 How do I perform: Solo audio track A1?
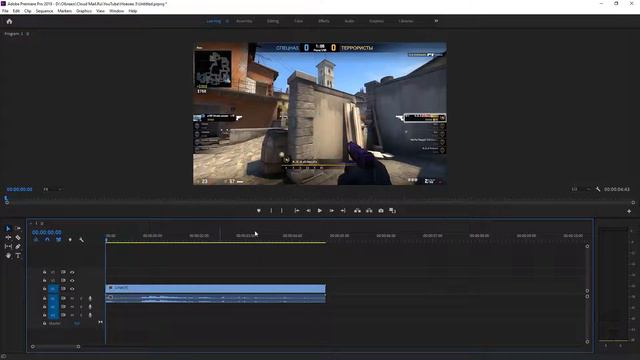81,298
